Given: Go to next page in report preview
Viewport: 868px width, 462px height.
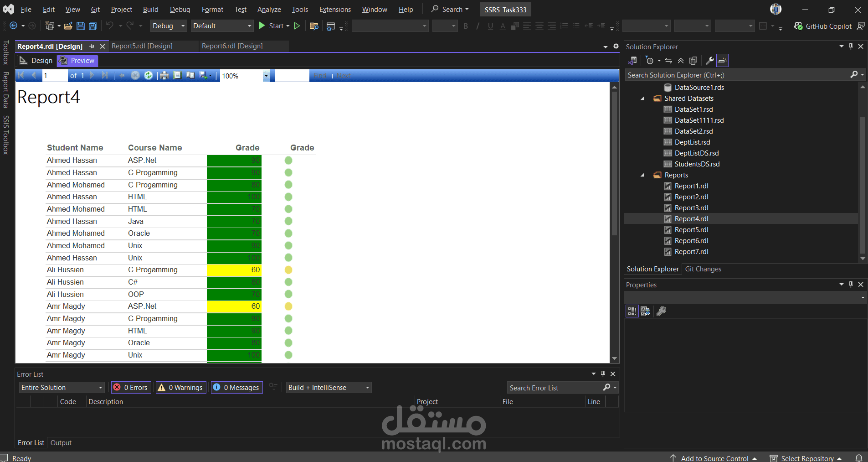Looking at the screenshot, I should [x=92, y=76].
